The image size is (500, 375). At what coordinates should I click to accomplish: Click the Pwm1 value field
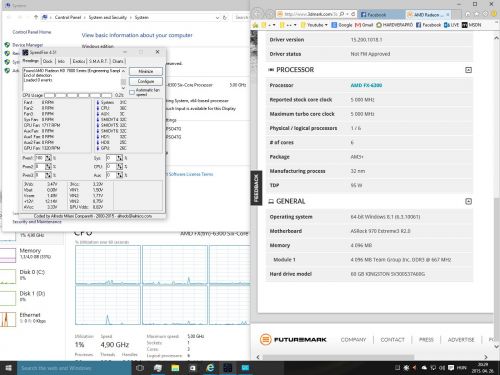40,158
